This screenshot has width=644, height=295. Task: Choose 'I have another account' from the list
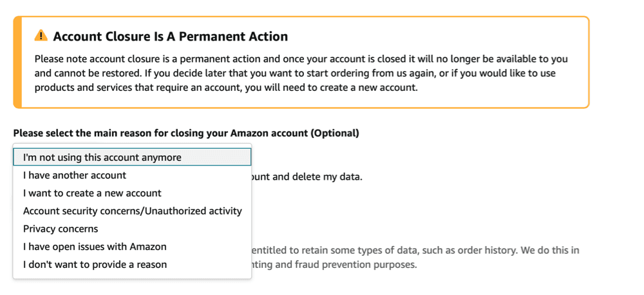[x=75, y=175]
